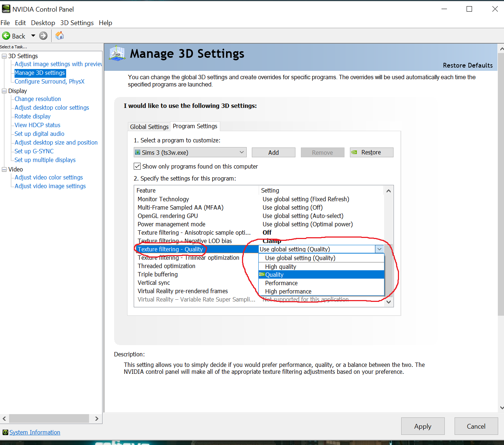Screen dimensions: 504x445
Task: Click the Apply button
Action: point(423,426)
